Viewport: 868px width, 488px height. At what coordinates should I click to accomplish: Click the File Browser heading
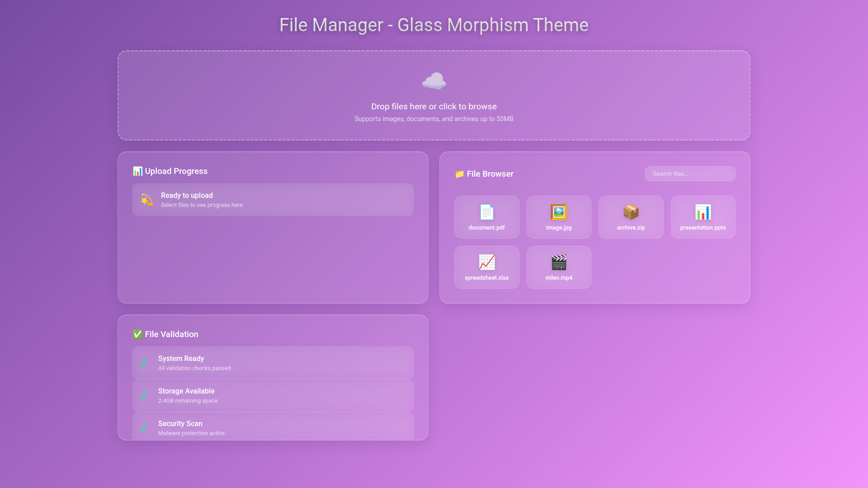(x=490, y=174)
